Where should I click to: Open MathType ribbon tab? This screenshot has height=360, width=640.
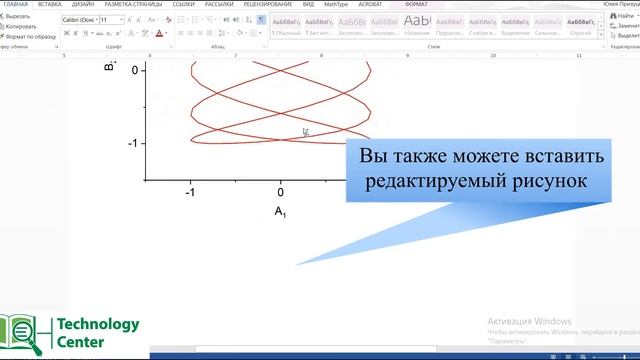pos(336,4)
